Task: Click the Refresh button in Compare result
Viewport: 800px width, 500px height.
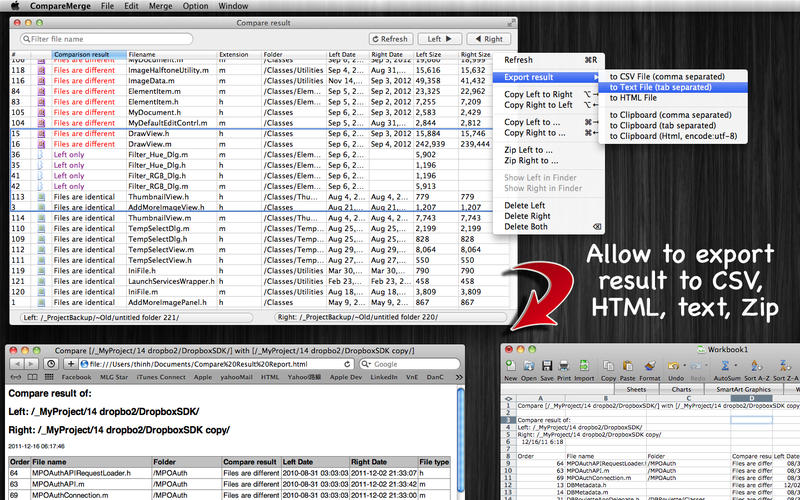Action: (390, 39)
